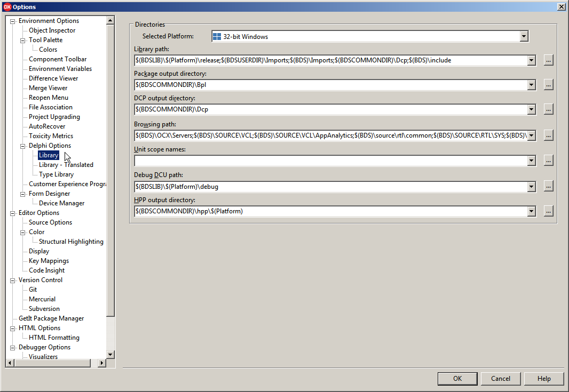Collapse the Version Control tree node
Screen dimensions: 569x392
pyautogui.click(x=12, y=281)
